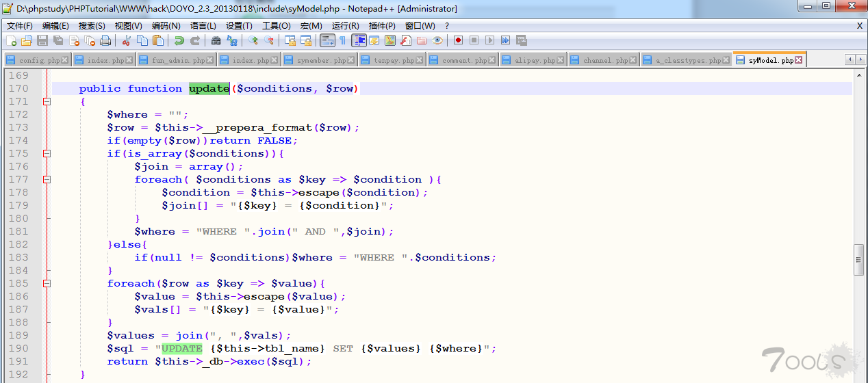Switch to the tenpay.php tab
Viewport: 868px width, 383px height.
(x=391, y=60)
